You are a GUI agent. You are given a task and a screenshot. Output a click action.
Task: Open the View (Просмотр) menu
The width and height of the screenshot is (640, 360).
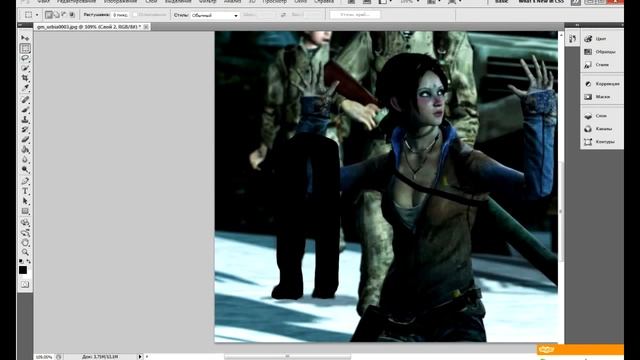274,2
